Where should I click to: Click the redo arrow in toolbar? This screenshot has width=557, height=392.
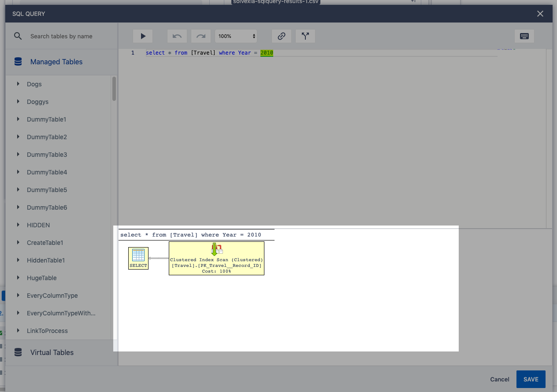point(201,36)
